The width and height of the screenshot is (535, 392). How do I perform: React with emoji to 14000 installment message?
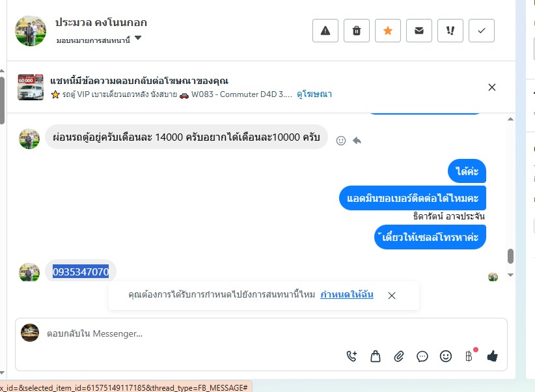click(x=341, y=141)
